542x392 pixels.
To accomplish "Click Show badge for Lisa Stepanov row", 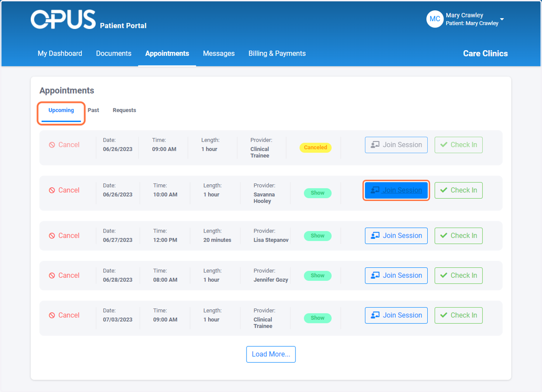I will [318, 236].
